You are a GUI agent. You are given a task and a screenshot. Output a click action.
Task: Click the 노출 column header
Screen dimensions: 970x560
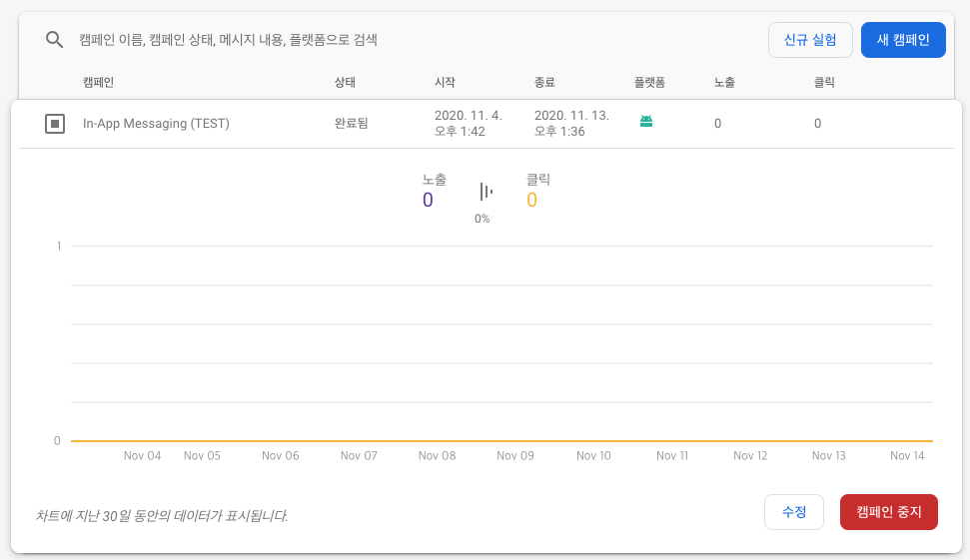[724, 82]
